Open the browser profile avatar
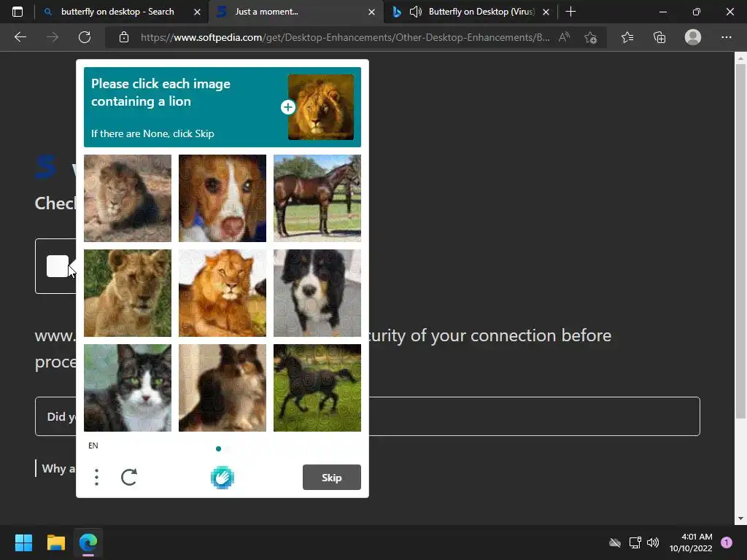Viewport: 747px width, 560px height. click(693, 37)
